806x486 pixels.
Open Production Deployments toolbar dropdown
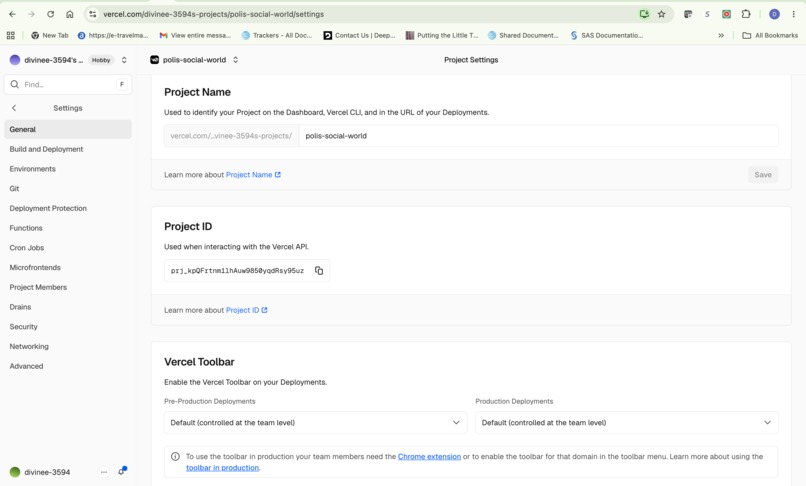626,422
